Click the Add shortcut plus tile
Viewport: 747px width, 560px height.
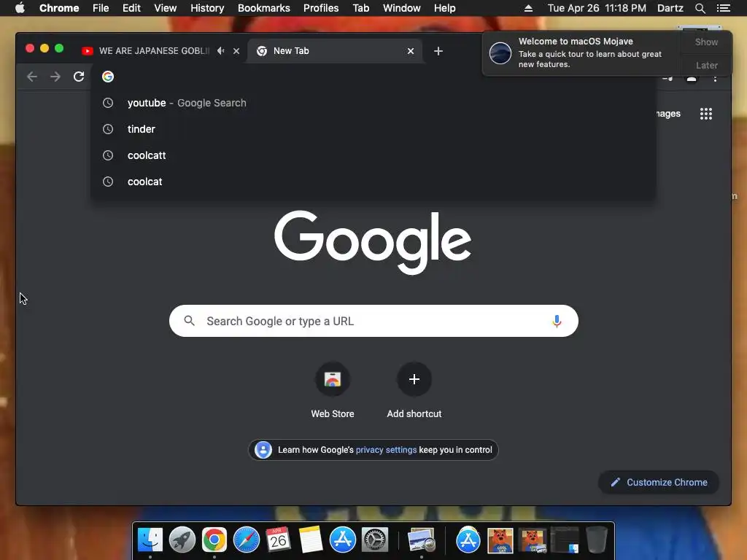point(414,379)
